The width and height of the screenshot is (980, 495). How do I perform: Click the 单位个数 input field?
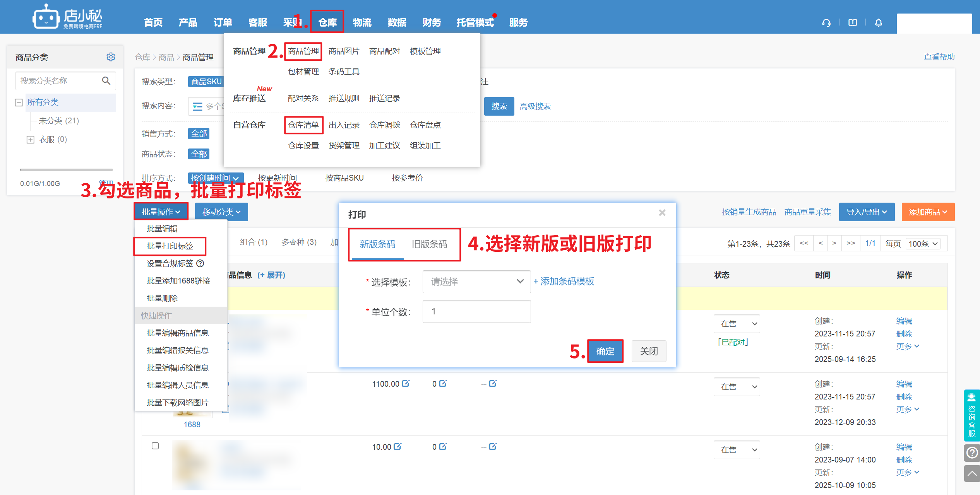click(476, 312)
